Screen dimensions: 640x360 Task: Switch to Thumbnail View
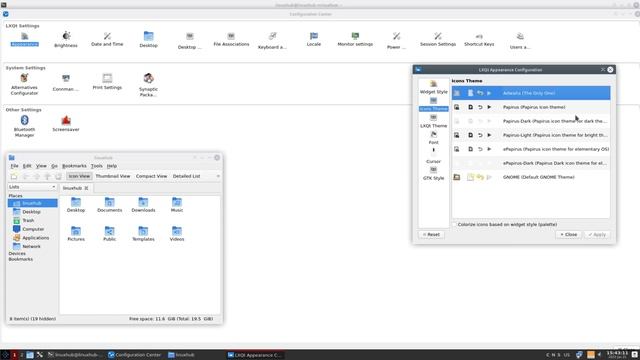point(113,176)
